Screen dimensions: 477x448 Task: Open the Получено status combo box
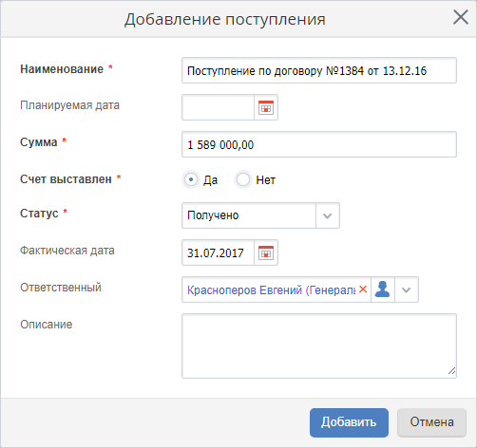tap(260, 215)
